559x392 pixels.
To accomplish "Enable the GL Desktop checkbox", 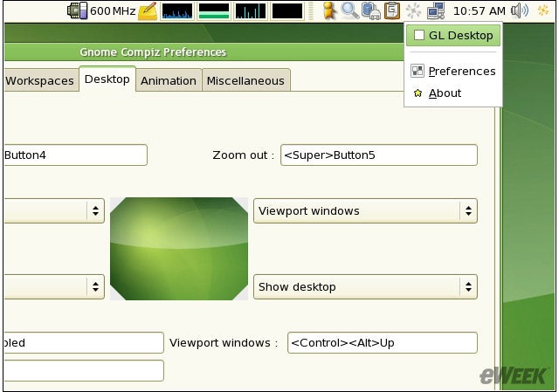I will pos(419,35).
